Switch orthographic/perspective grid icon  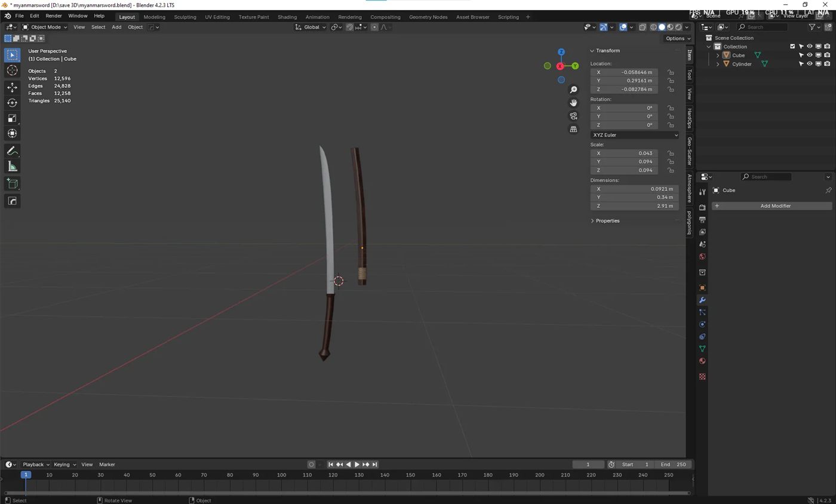point(573,129)
